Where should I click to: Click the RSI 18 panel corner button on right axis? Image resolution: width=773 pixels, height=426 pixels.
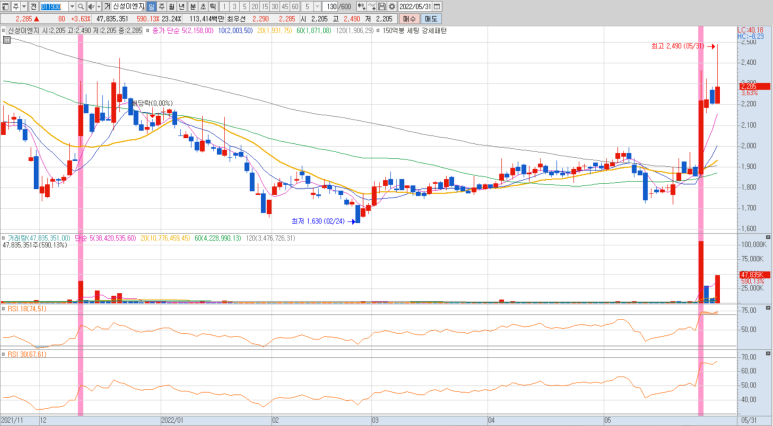coord(768,308)
